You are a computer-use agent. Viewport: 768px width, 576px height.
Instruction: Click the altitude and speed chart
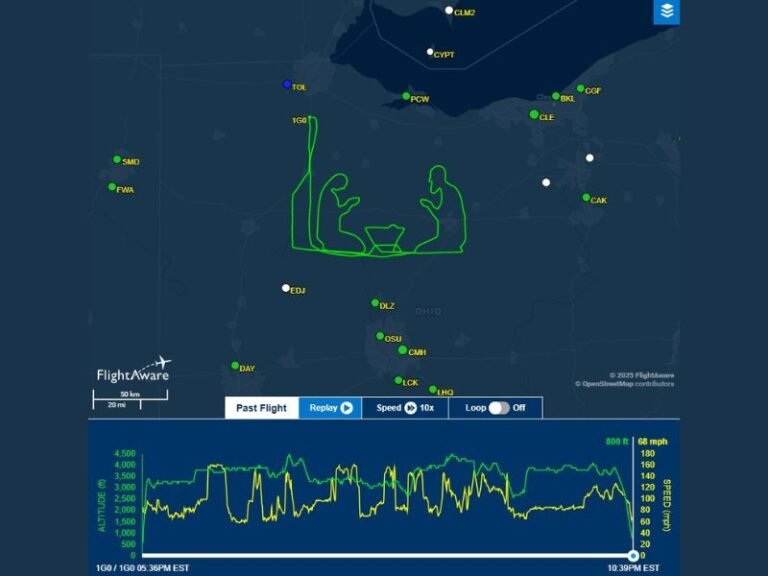tap(387, 502)
